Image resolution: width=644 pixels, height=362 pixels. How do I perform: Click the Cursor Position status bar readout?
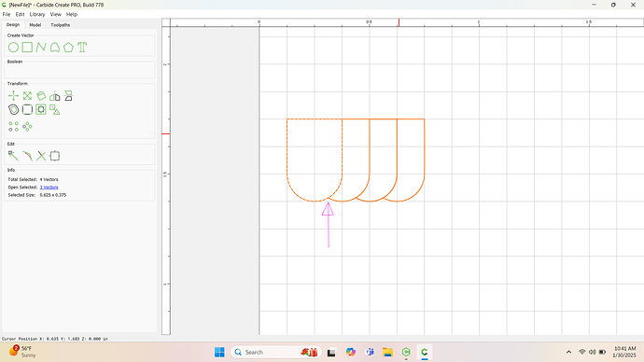pos(55,339)
